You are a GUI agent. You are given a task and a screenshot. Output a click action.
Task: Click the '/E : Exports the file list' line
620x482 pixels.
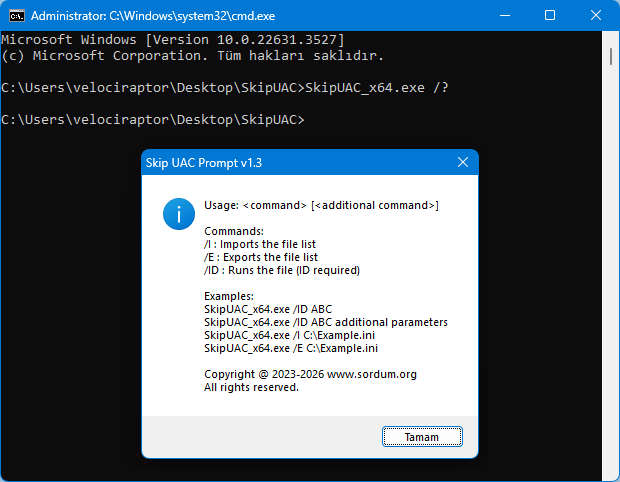click(x=261, y=257)
